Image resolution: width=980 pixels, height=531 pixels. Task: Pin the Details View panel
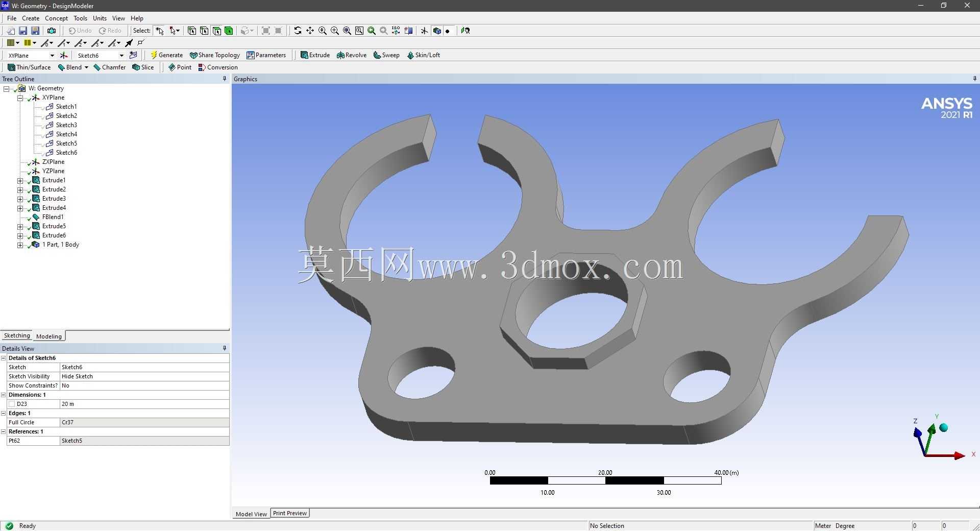tap(225, 348)
